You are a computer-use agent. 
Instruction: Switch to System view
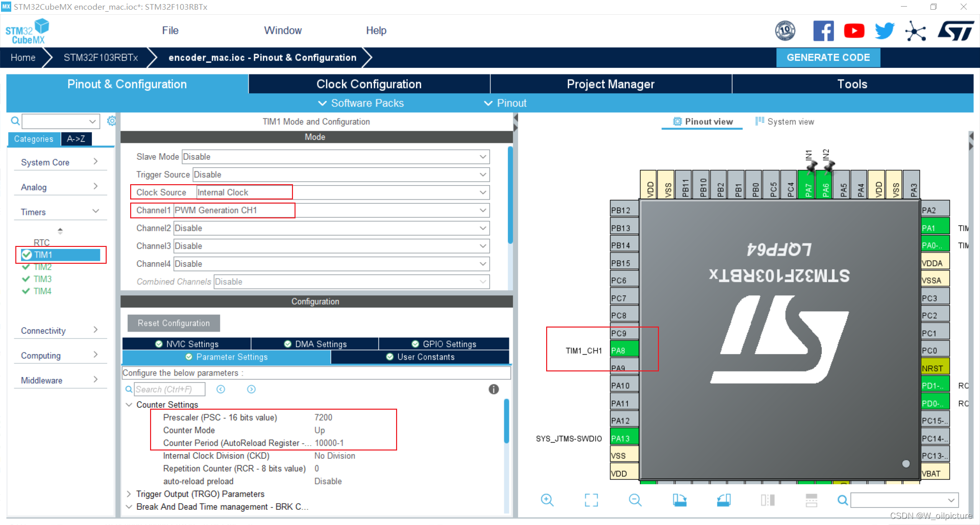click(x=785, y=121)
